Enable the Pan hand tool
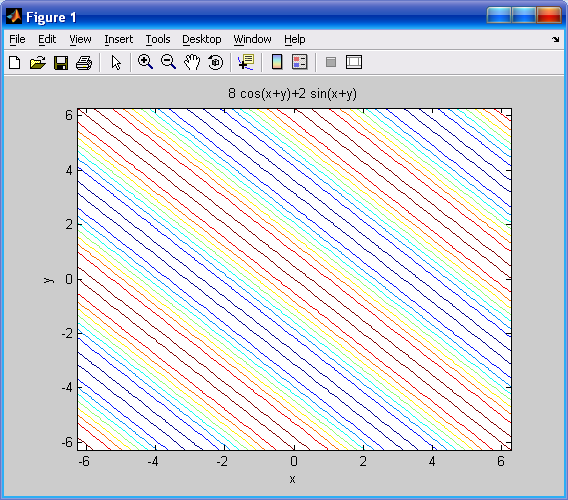Image resolution: width=568 pixels, height=500 pixels. point(192,62)
